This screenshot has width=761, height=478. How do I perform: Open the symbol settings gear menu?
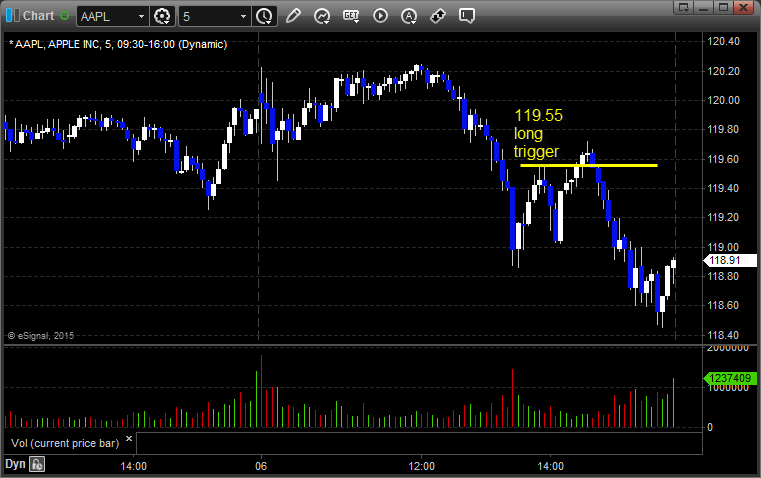pos(162,16)
